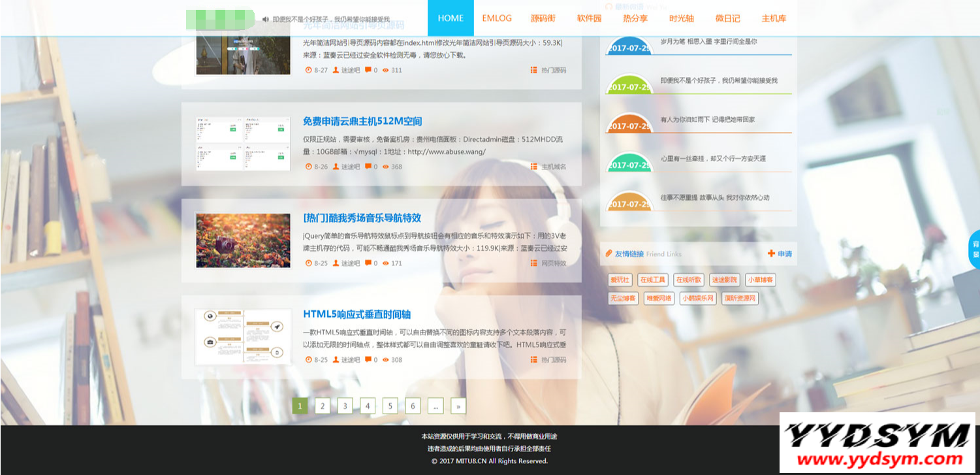Go to page 3 in pagination
The height and width of the screenshot is (475, 980).
coord(345,406)
